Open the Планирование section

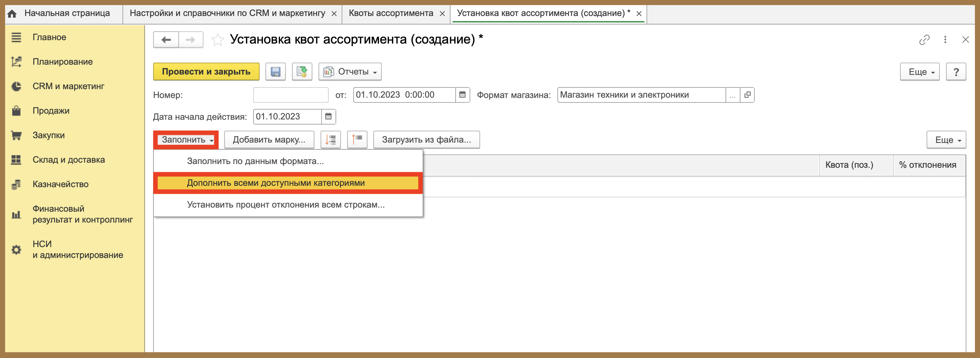pos(63,62)
